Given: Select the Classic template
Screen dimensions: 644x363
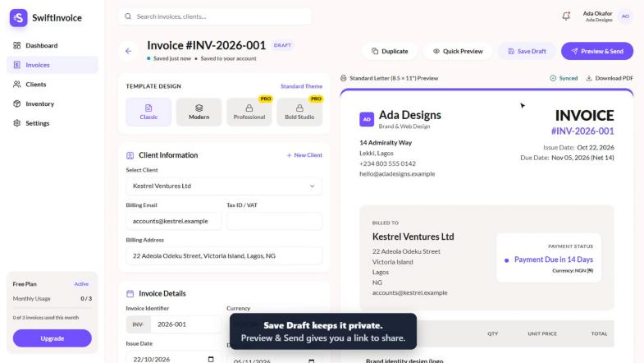Looking at the screenshot, I should click(148, 112).
